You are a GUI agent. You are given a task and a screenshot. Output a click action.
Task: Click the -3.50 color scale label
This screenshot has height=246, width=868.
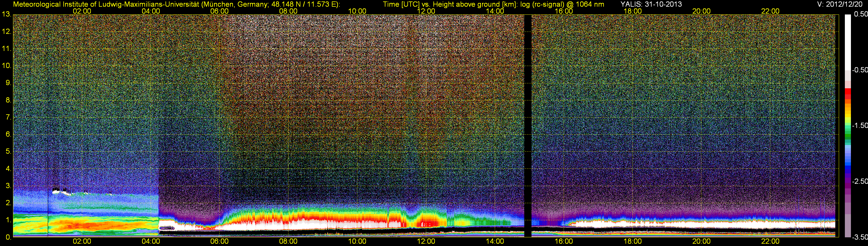pos(860,237)
